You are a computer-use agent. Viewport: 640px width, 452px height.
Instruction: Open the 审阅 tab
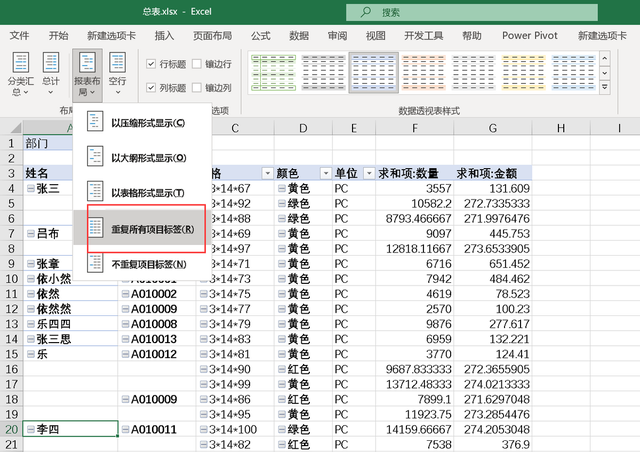[x=337, y=36]
